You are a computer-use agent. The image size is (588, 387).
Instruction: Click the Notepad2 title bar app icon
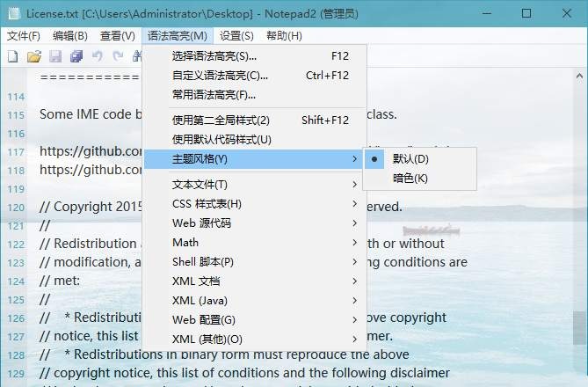coord(14,14)
